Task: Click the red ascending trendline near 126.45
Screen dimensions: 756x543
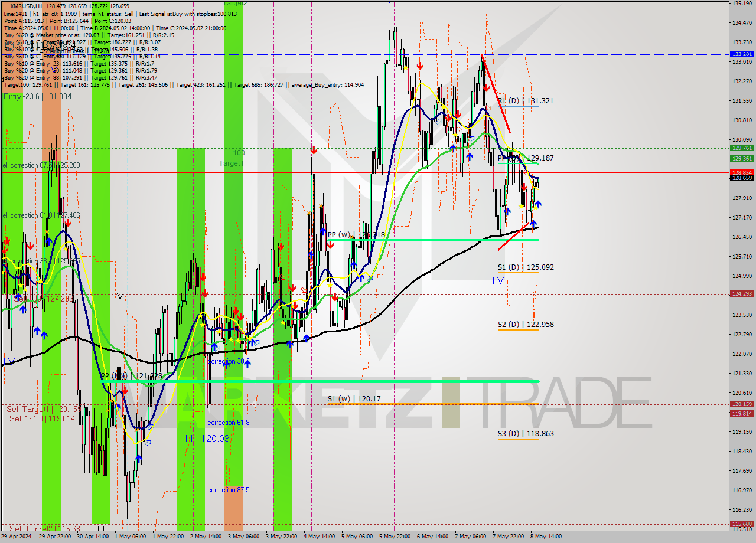Action: (514, 236)
